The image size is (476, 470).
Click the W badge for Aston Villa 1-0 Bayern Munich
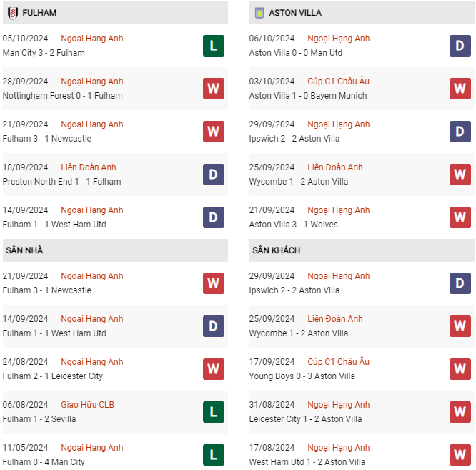click(x=460, y=89)
